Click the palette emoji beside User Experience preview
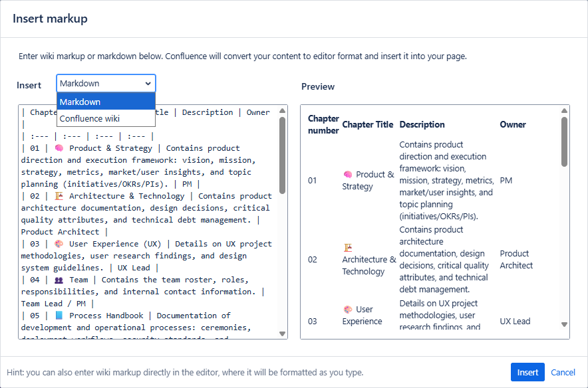The width and height of the screenshot is (588, 388). (x=348, y=310)
